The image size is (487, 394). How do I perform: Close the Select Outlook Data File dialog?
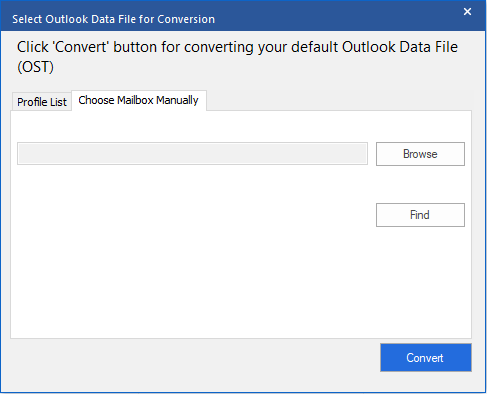pos(467,12)
